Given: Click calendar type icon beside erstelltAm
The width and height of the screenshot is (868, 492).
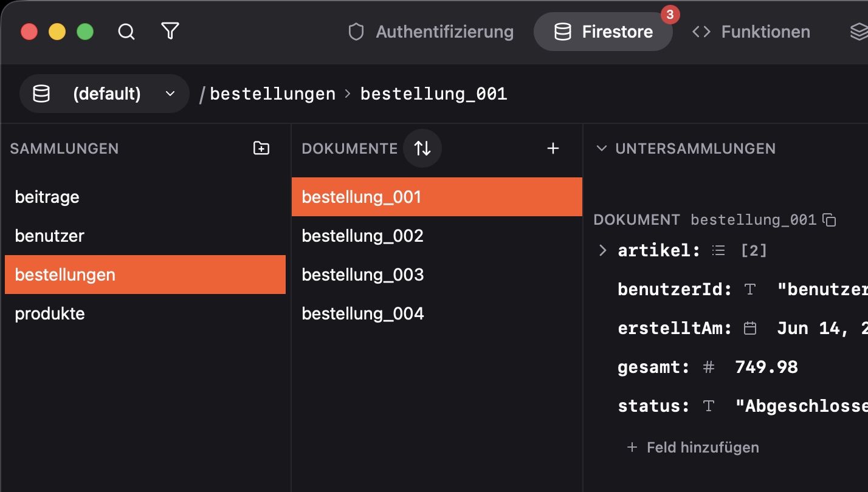Looking at the screenshot, I should [x=751, y=329].
